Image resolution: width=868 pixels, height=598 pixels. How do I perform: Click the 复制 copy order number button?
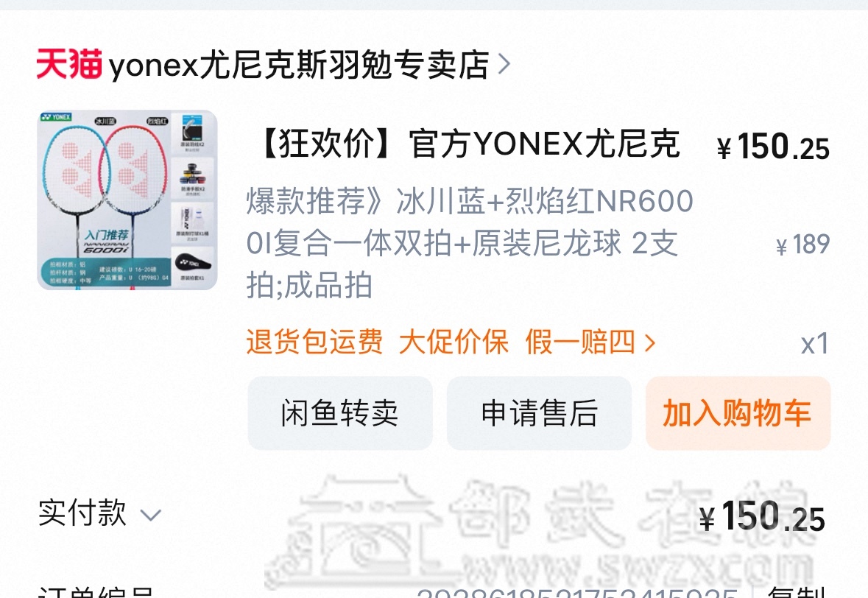click(797, 591)
